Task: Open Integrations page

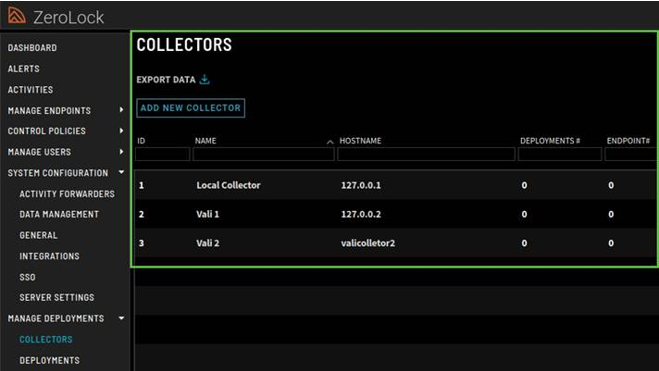Action: pos(49,256)
